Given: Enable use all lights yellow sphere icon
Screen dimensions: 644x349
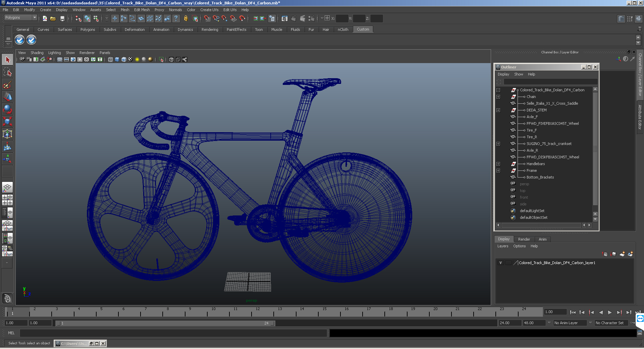Looking at the screenshot, I should point(137,59).
